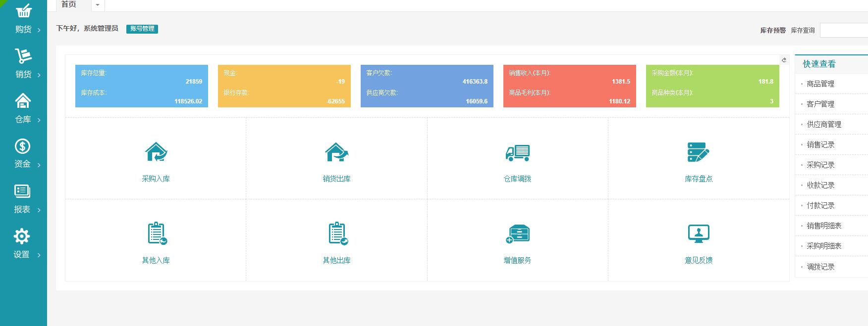Open the 销货出库 sales outbound icon
The height and width of the screenshot is (326, 868).
coord(336,152)
